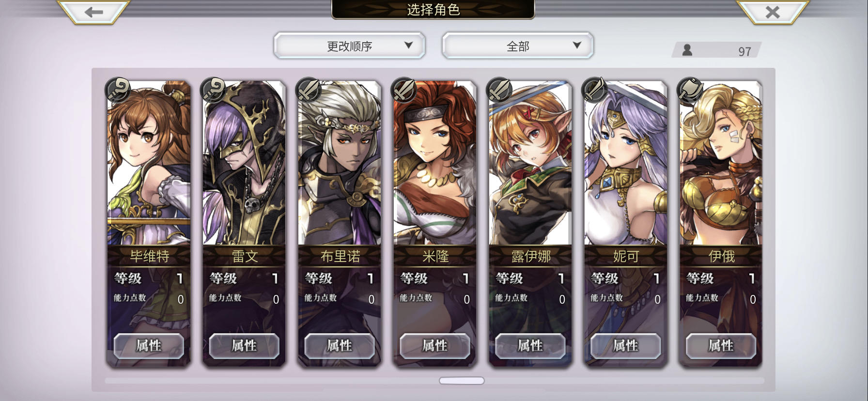This screenshot has width=868, height=401.
Task: Select 布里诺's character portrait
Action: coord(340,163)
